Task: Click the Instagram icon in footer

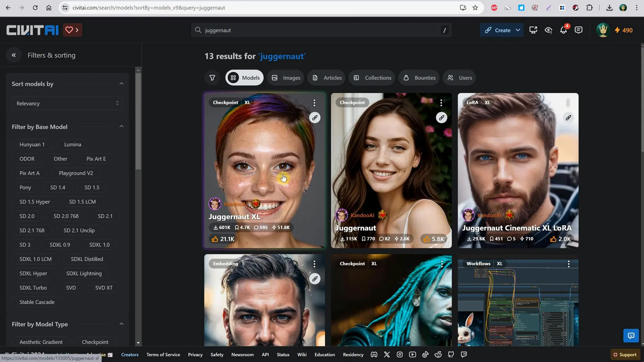Action: [x=400, y=354]
